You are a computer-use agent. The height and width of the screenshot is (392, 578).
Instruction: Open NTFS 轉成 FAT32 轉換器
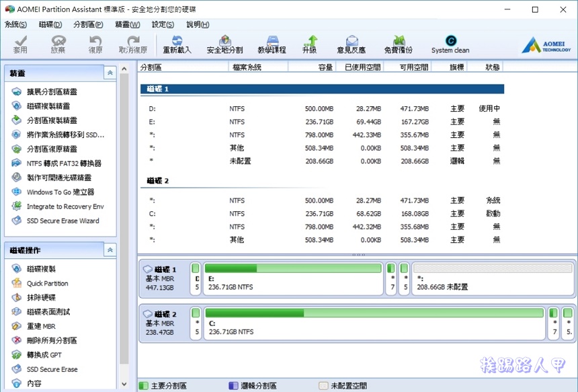coord(56,163)
